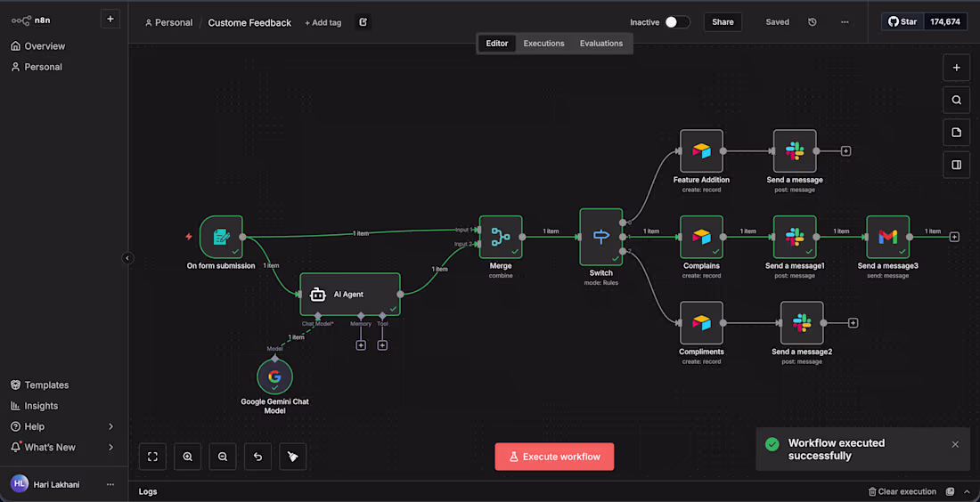The height and width of the screenshot is (502, 980).
Task: Click the Logs panel title
Action: [148, 491]
